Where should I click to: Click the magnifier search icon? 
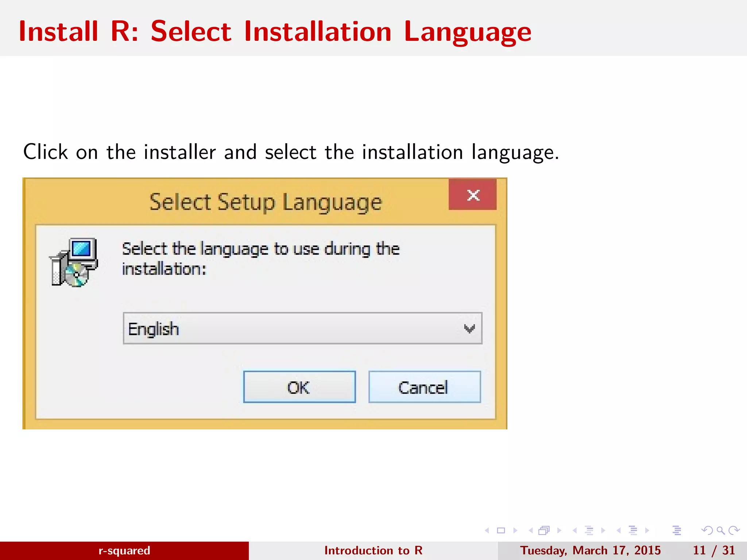720,530
